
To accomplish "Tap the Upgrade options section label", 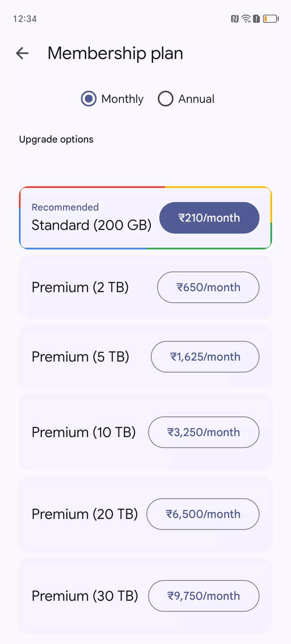I will (56, 139).
